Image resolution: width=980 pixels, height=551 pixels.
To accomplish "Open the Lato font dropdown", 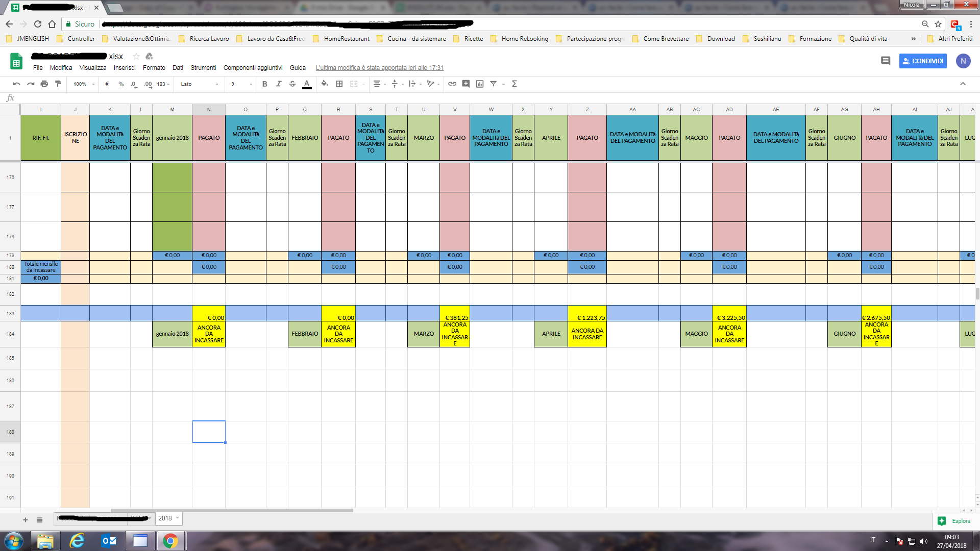I will (x=199, y=84).
